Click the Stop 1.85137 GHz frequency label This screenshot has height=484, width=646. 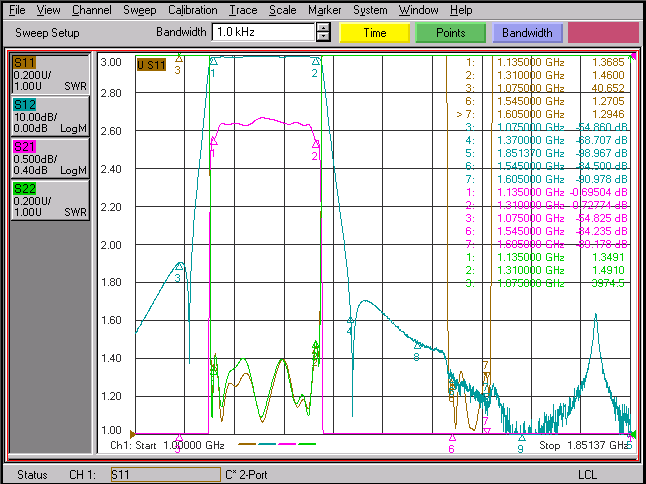point(584,445)
